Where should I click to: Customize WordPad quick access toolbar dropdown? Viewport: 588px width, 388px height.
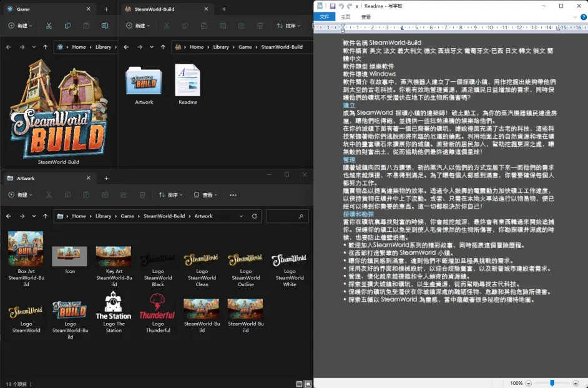(356, 6)
